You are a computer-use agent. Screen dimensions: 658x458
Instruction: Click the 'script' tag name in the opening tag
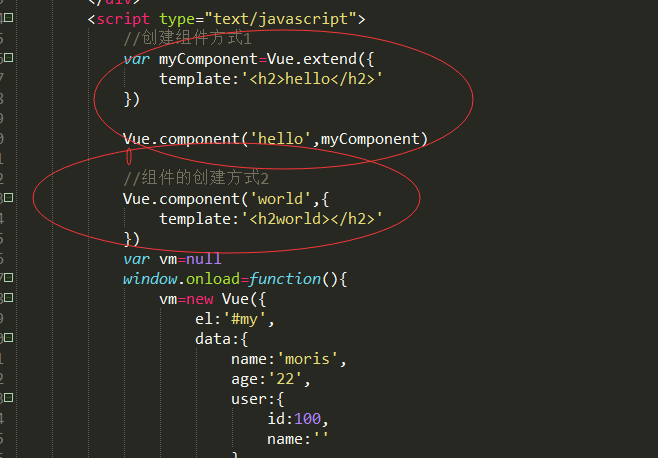(x=123, y=19)
